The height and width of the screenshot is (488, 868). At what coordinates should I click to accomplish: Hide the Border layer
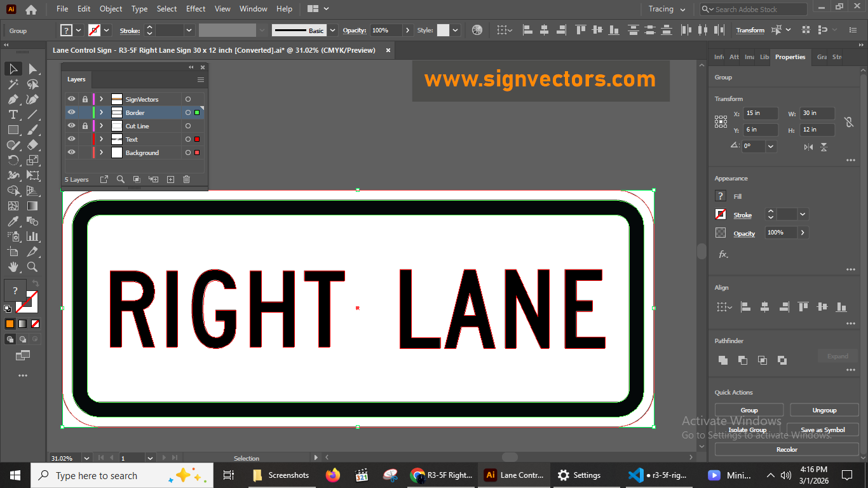tap(72, 112)
